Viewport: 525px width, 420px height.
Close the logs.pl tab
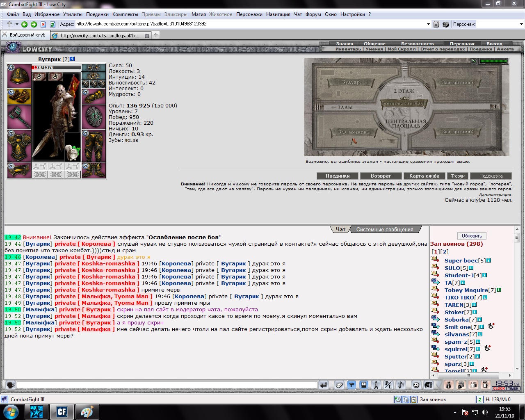(147, 36)
